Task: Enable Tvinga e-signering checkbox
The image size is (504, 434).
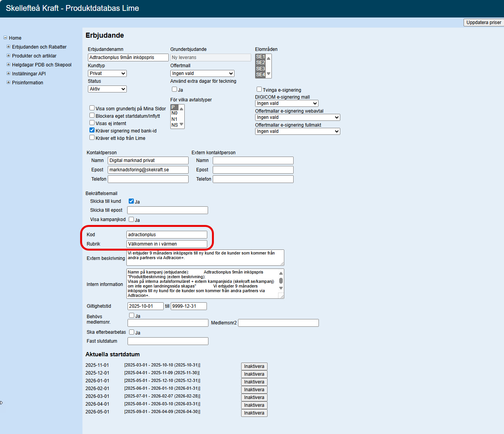Action: pos(259,89)
